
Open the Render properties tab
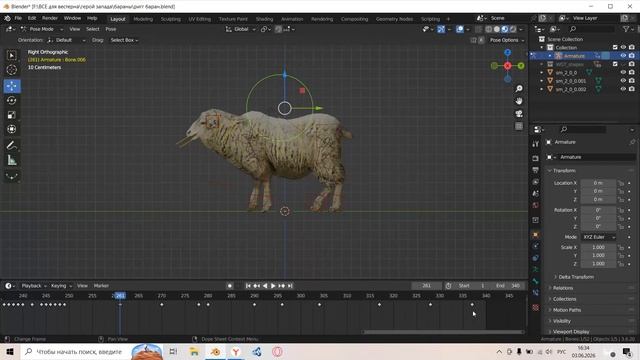pos(536,158)
